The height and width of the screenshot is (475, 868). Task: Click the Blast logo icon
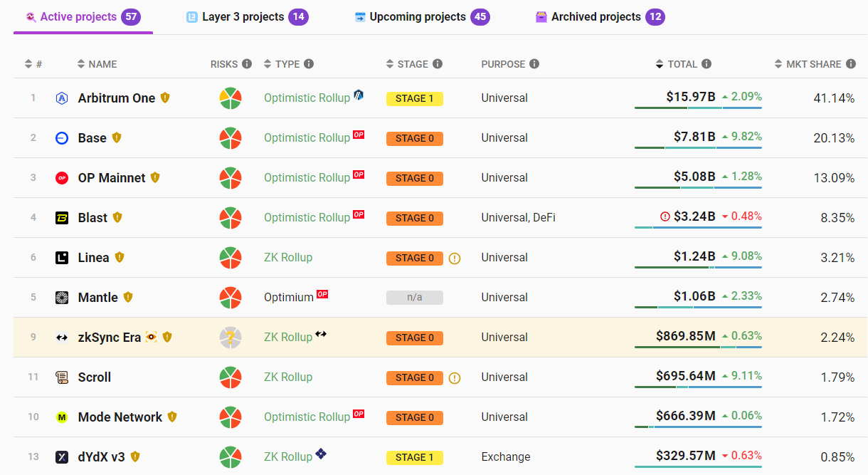[62, 218]
